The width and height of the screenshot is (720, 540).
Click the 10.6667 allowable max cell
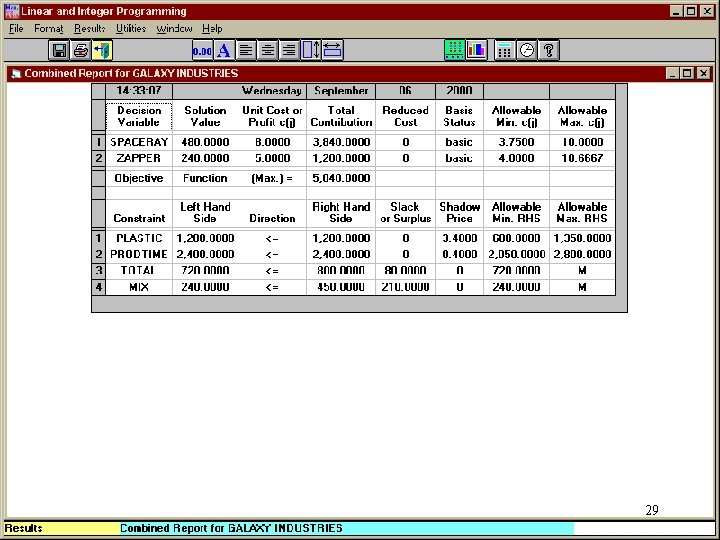click(x=582, y=158)
